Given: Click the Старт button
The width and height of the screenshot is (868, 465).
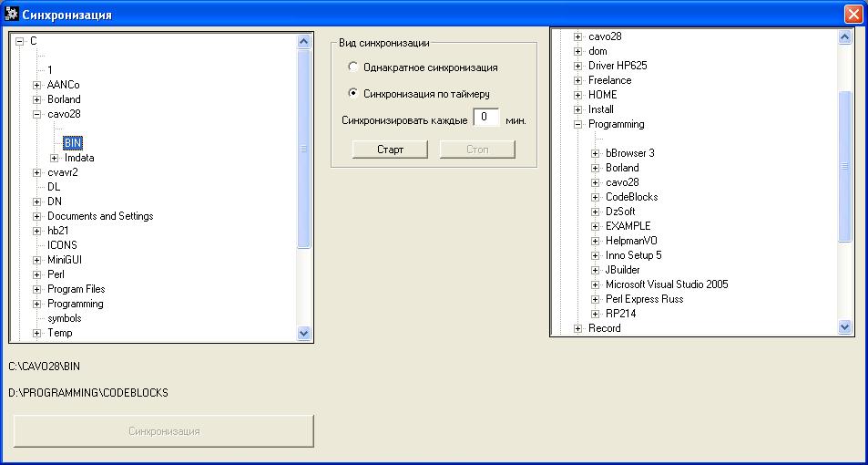Looking at the screenshot, I should click(390, 150).
